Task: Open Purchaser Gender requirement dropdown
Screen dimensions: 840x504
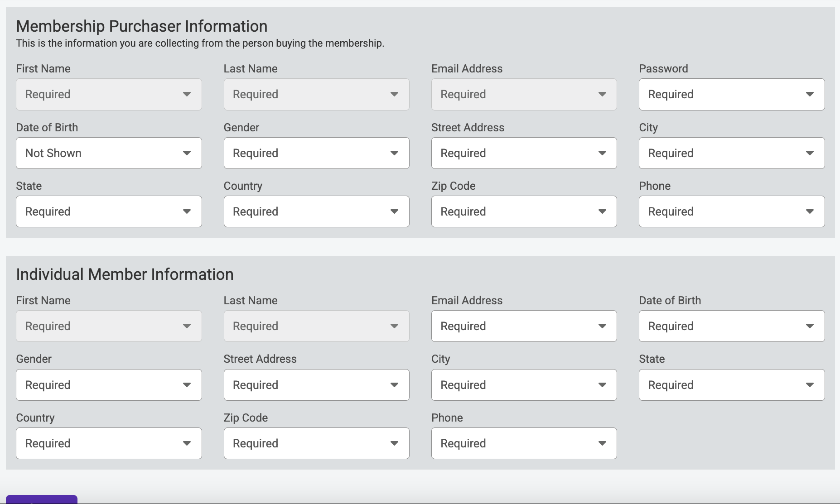Action: tap(316, 153)
